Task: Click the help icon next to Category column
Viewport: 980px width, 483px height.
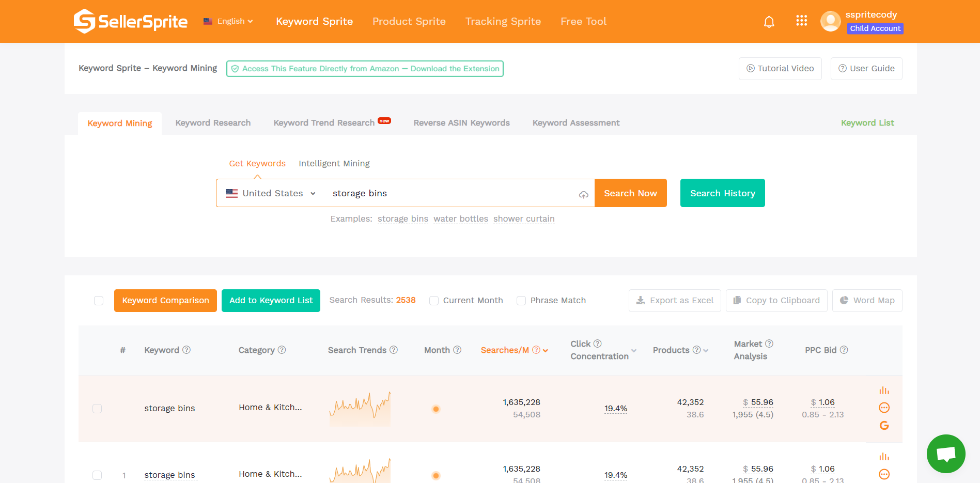Action: click(282, 350)
